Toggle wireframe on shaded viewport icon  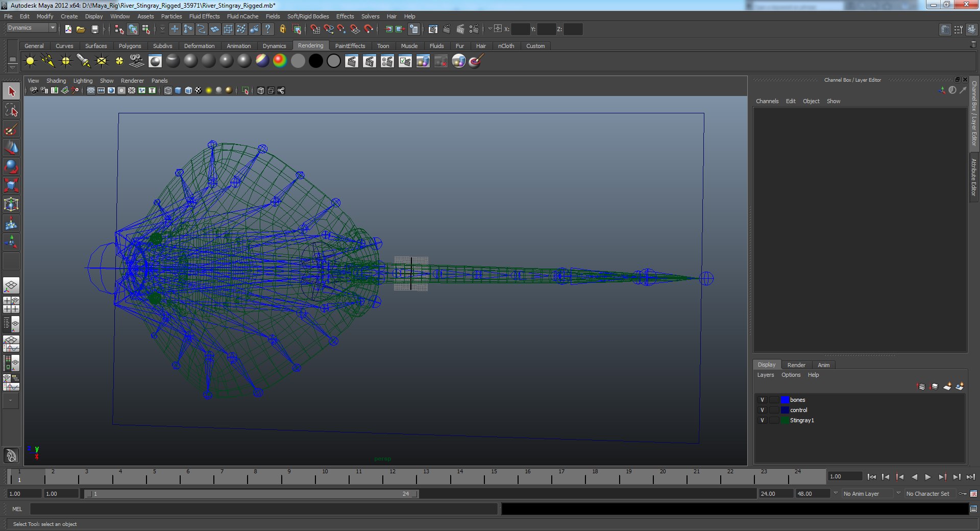pyautogui.click(x=188, y=90)
